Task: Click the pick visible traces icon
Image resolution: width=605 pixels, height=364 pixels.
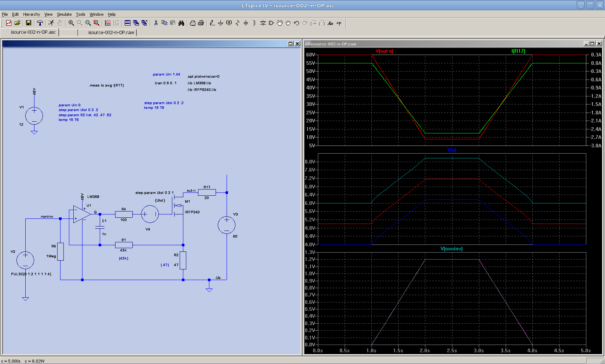Action: 108,23
